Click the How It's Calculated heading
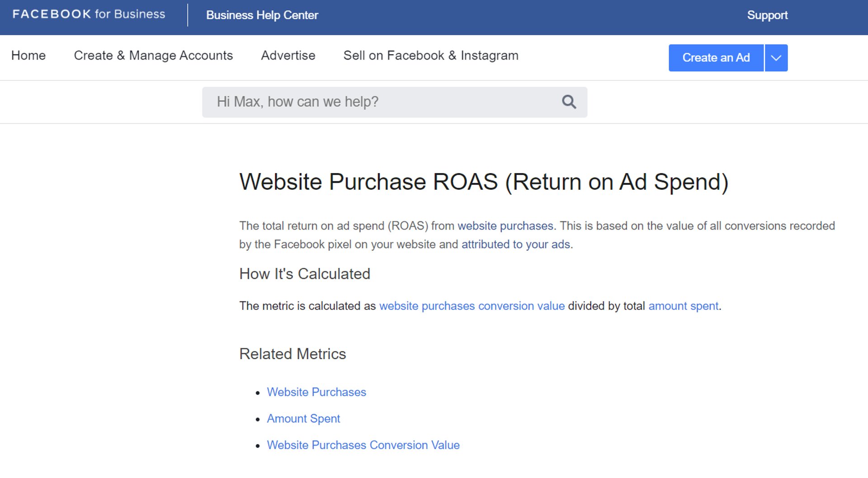This screenshot has width=868, height=478. coord(305,274)
